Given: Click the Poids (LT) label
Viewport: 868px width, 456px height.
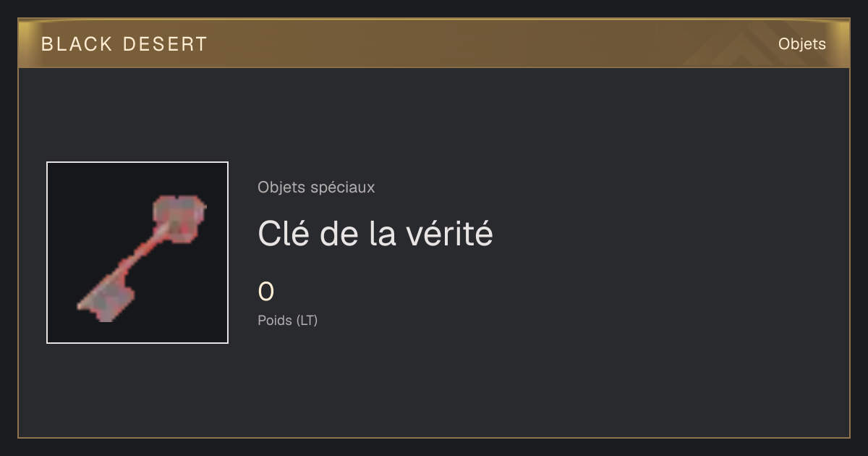Looking at the screenshot, I should [x=288, y=320].
